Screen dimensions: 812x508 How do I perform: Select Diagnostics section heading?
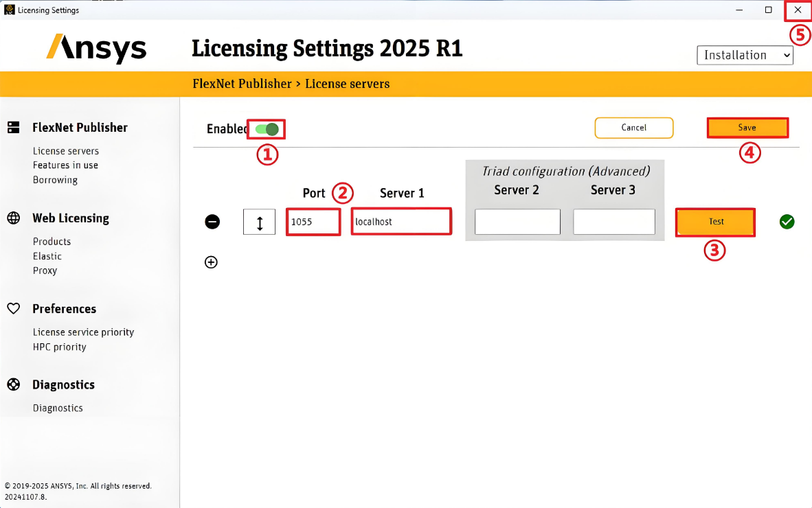64,385
